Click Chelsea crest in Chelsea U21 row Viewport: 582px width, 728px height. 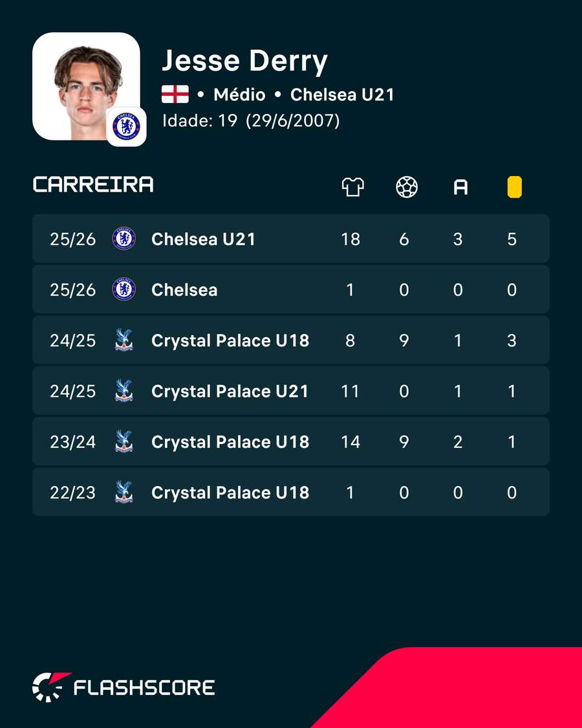(x=124, y=239)
